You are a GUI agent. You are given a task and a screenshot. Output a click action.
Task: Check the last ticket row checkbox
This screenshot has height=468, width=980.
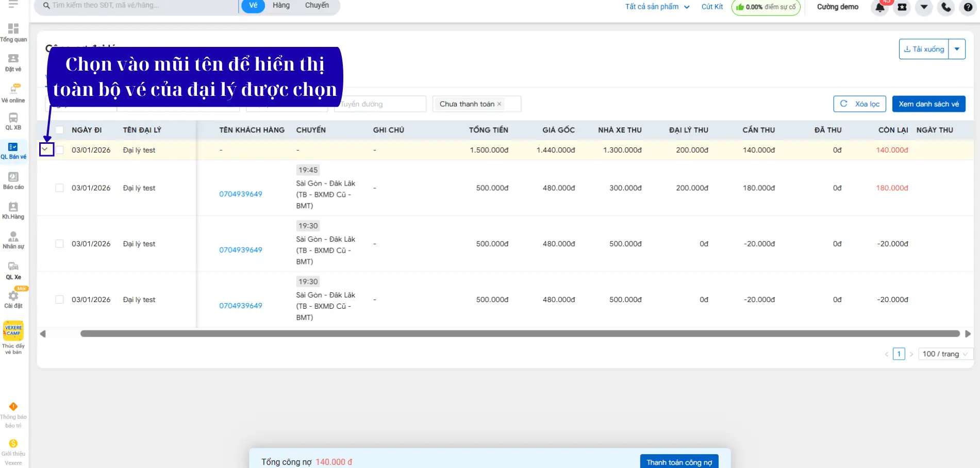60,299
